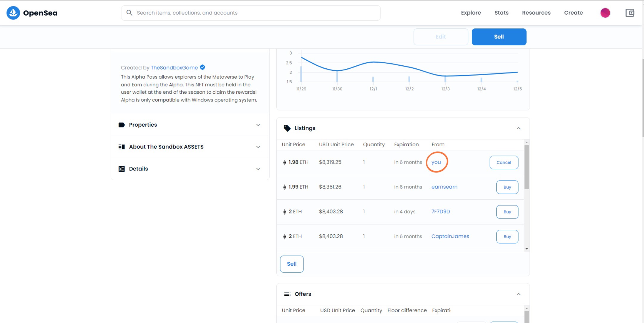Click the OpenSea sailboat logo
Image resolution: width=644 pixels, height=323 pixels.
click(x=13, y=13)
